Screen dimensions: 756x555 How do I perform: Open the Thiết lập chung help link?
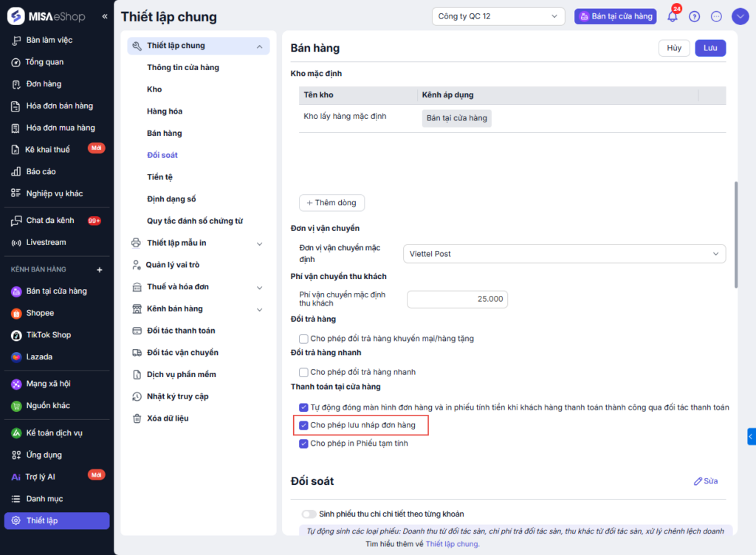tap(453, 544)
